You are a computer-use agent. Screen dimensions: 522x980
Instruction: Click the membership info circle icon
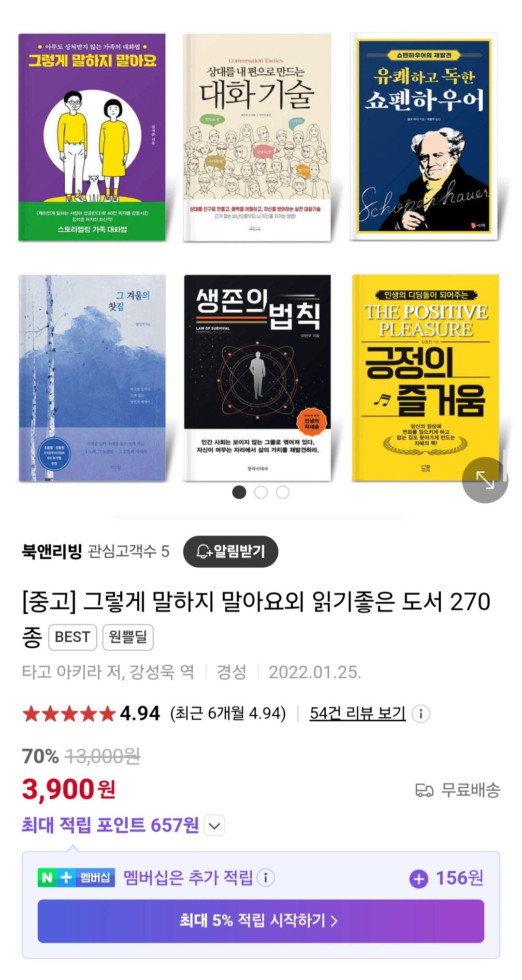click(x=265, y=878)
